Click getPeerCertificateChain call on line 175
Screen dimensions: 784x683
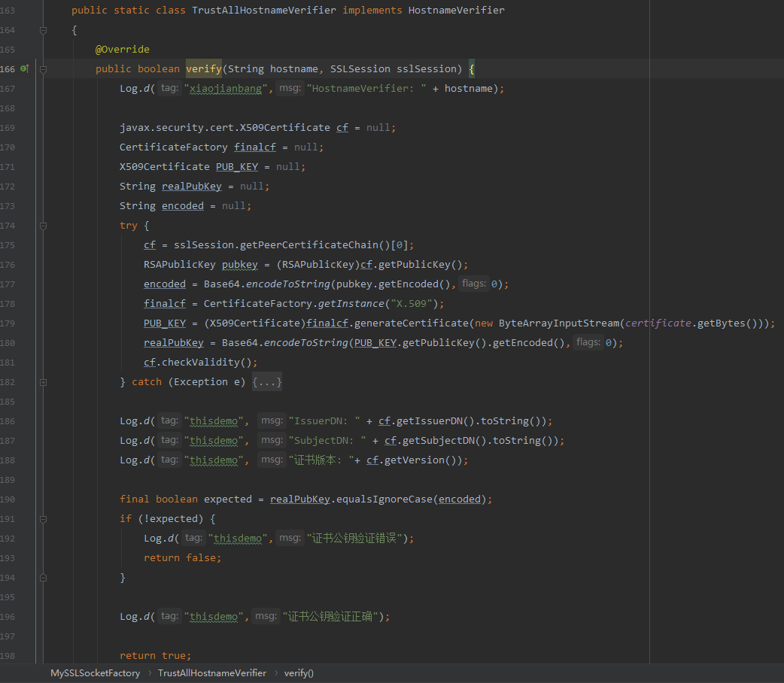(x=309, y=245)
